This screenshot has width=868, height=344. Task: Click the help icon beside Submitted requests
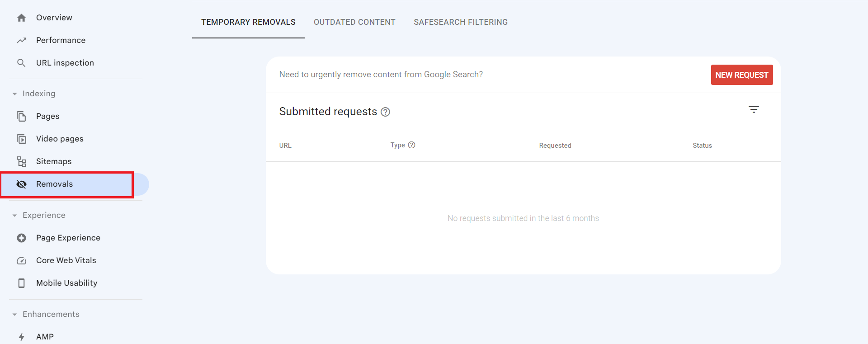(385, 112)
